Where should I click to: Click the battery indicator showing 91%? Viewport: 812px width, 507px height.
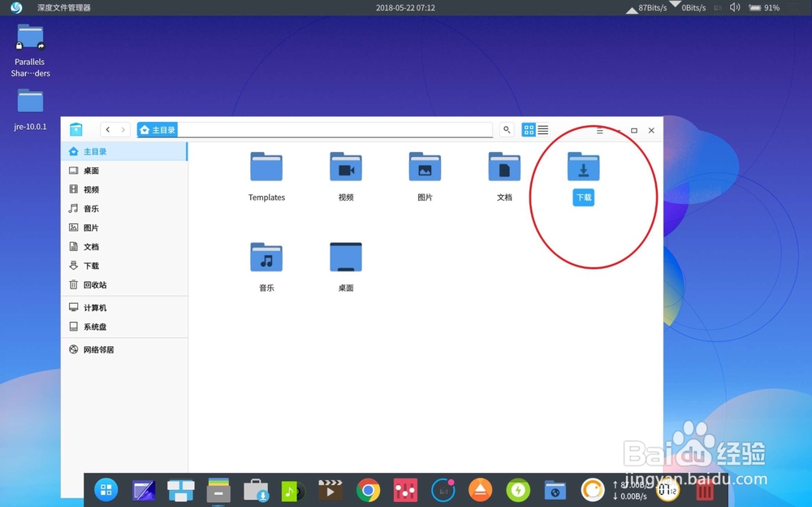click(764, 8)
